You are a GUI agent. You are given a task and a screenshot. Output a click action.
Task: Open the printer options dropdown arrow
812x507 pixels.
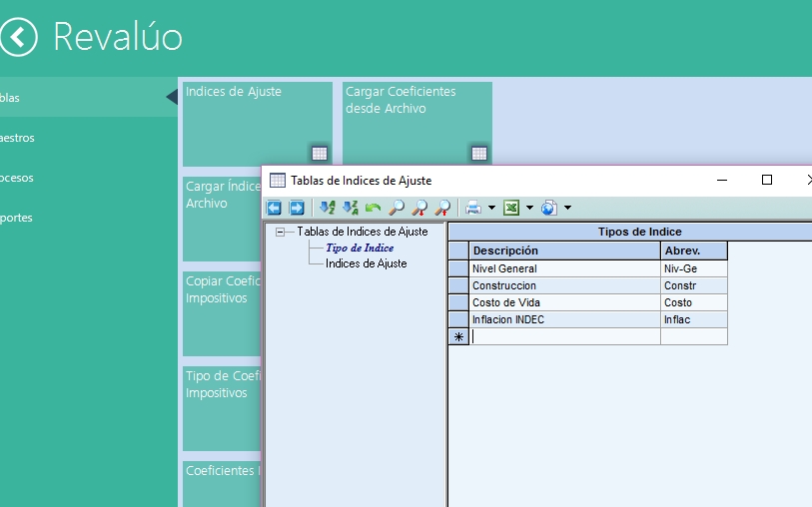point(491,208)
